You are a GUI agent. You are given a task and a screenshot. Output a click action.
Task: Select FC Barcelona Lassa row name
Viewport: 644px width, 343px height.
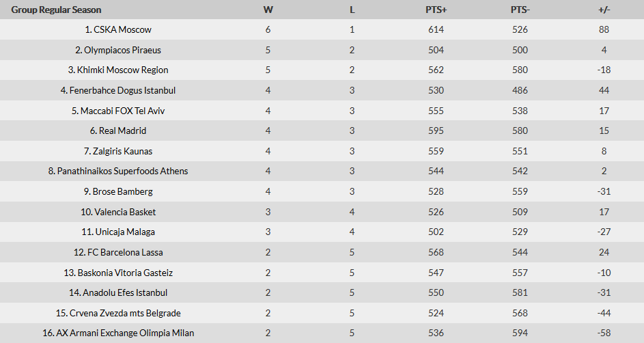(x=125, y=252)
